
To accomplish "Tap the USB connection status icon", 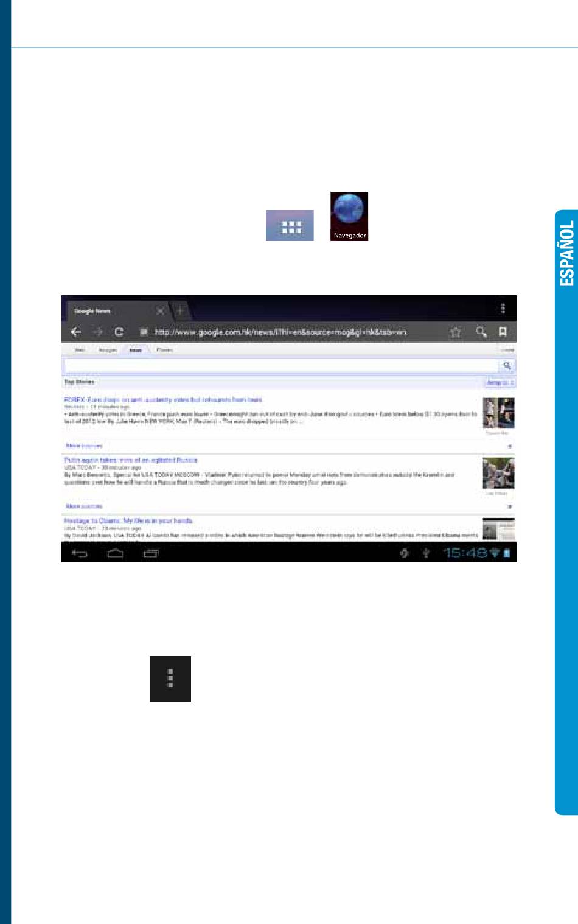I will tap(426, 553).
